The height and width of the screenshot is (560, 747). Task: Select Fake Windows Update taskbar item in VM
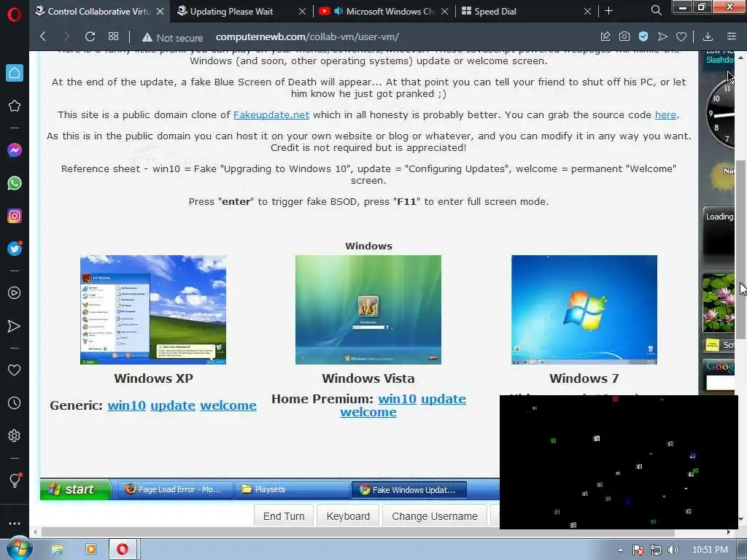[x=409, y=489]
